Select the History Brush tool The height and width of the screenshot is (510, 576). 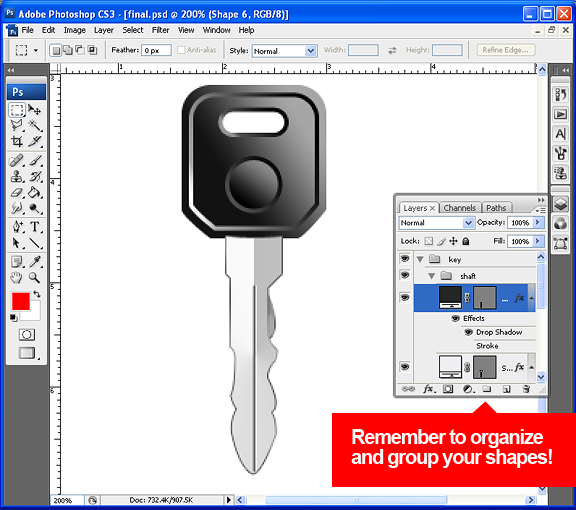35,177
